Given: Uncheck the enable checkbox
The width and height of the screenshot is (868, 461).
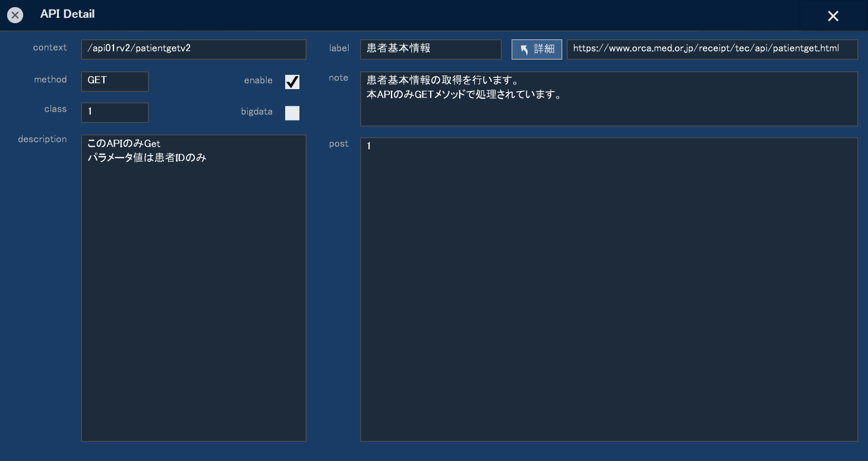Looking at the screenshot, I should point(292,81).
